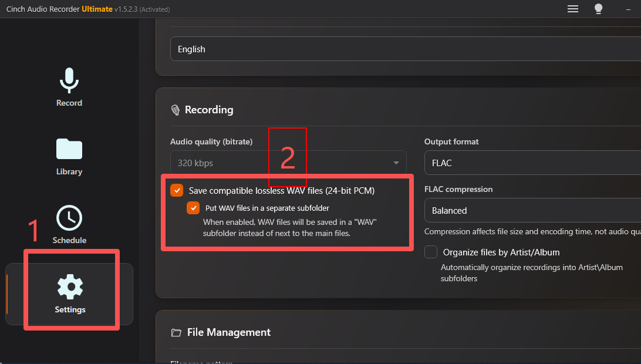641x364 pixels.
Task: Open the Record microphone tab
Action: pos(69,87)
